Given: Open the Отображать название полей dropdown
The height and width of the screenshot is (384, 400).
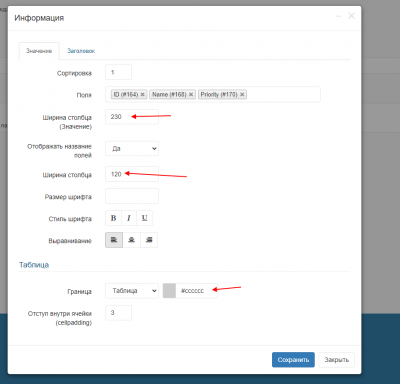Looking at the screenshot, I should [132, 149].
